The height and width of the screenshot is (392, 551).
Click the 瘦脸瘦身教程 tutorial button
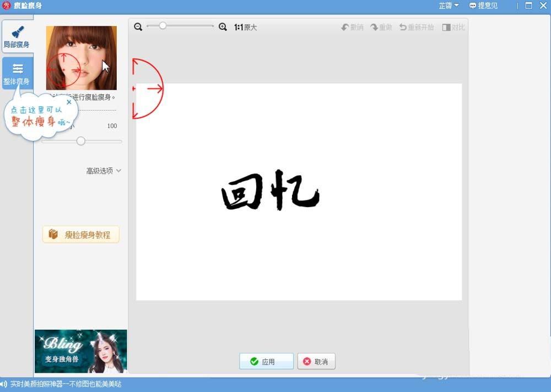point(80,234)
